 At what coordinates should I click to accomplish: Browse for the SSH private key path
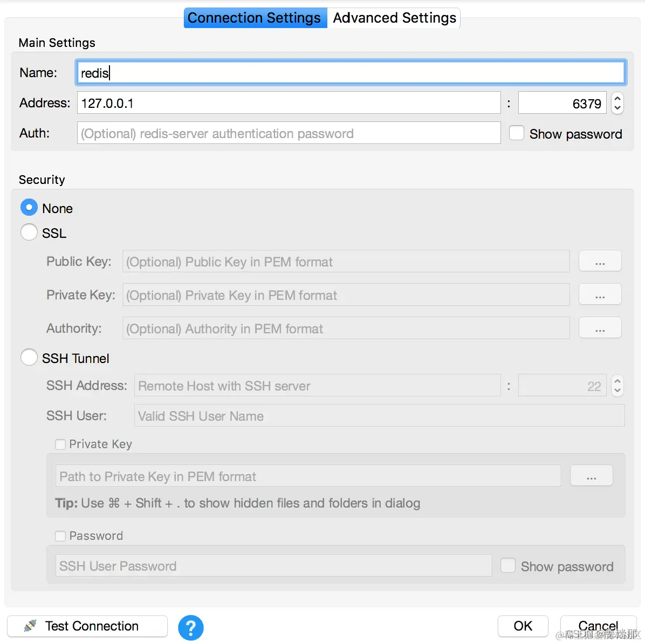click(x=591, y=475)
